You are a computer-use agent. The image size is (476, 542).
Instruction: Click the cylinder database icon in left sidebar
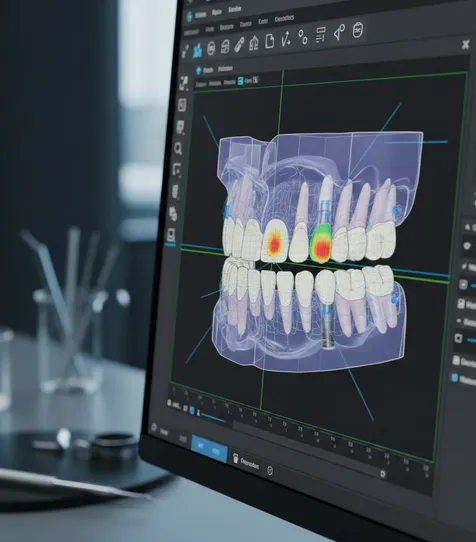pos(175,192)
